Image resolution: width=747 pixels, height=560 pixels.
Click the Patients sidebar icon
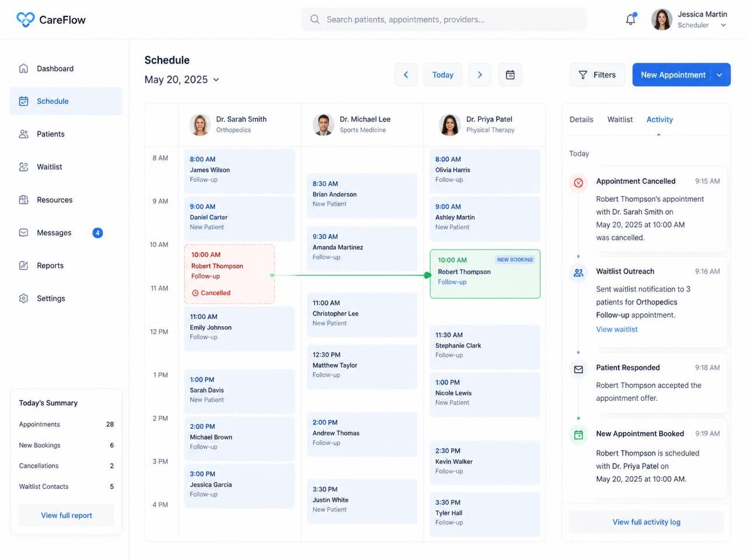(23, 134)
